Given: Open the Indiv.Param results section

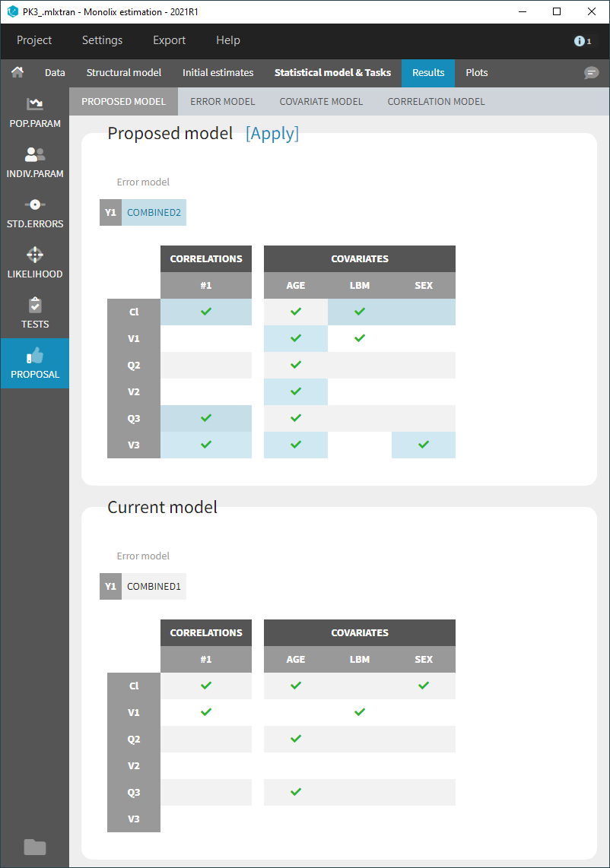Looking at the screenshot, I should click(35, 163).
